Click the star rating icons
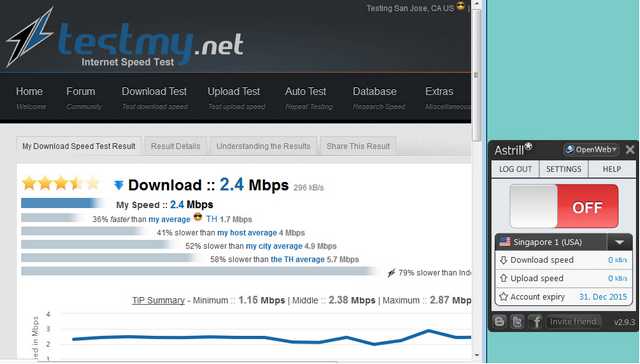The height and width of the screenshot is (364, 640). pos(61,184)
